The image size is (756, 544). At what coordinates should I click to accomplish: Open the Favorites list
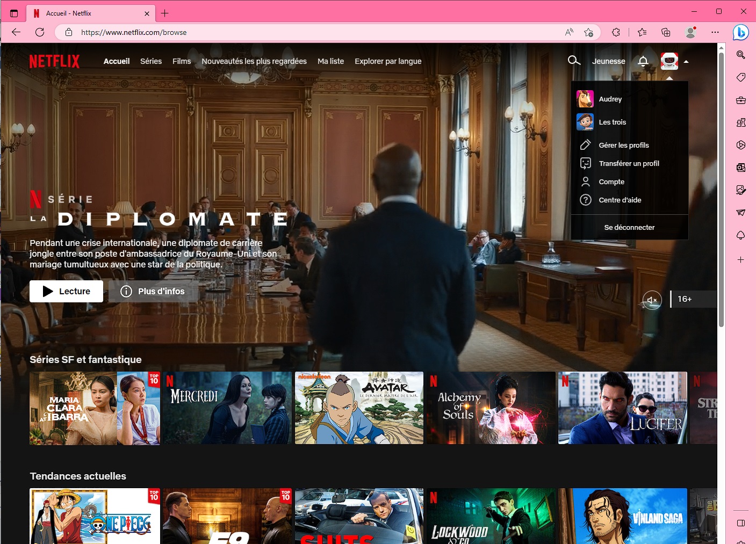[x=642, y=32]
